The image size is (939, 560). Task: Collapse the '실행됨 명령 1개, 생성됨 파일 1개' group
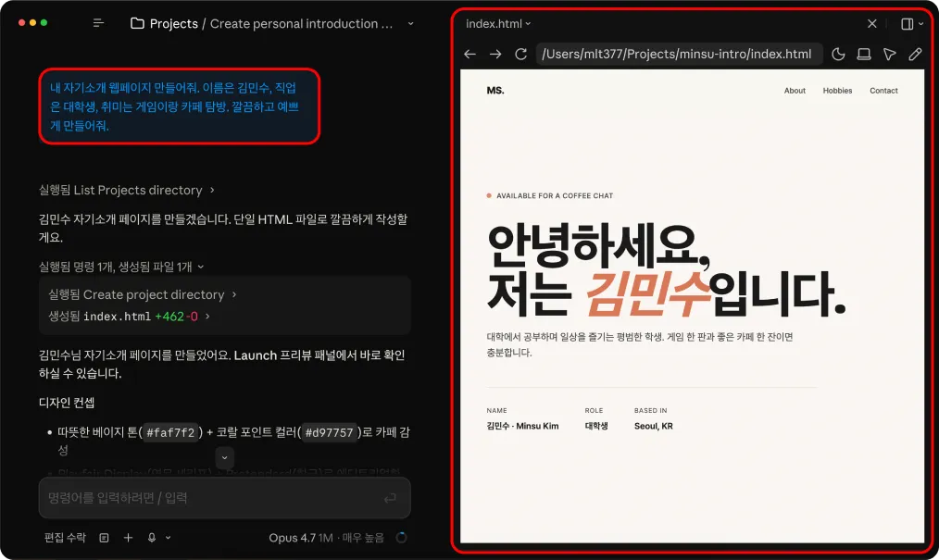coord(121,267)
